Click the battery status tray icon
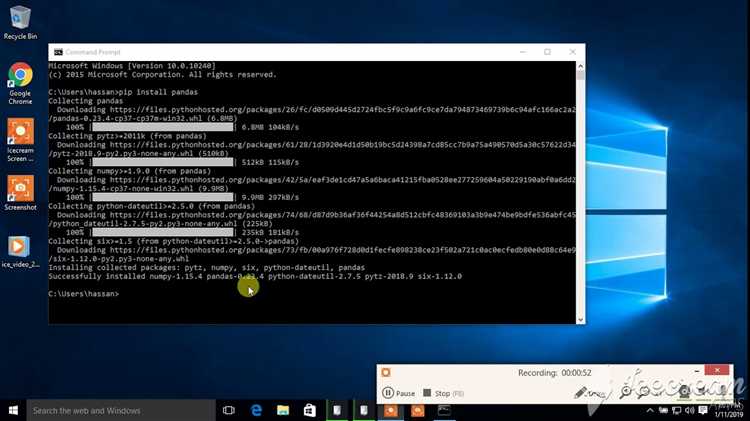This screenshot has height=421, width=750. point(663,410)
